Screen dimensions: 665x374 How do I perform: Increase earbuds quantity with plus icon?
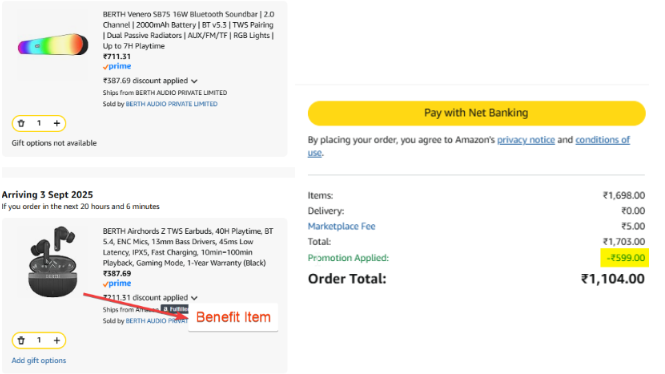[x=56, y=341]
